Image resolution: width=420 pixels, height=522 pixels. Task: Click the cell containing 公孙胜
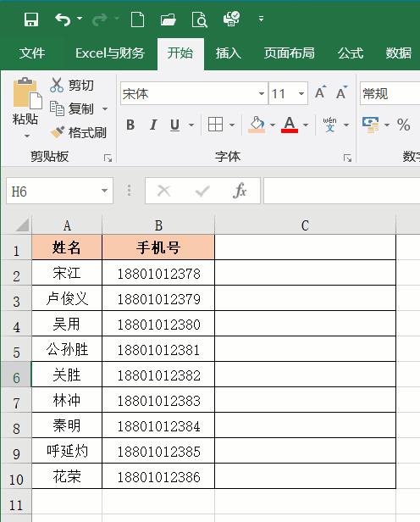point(67,349)
